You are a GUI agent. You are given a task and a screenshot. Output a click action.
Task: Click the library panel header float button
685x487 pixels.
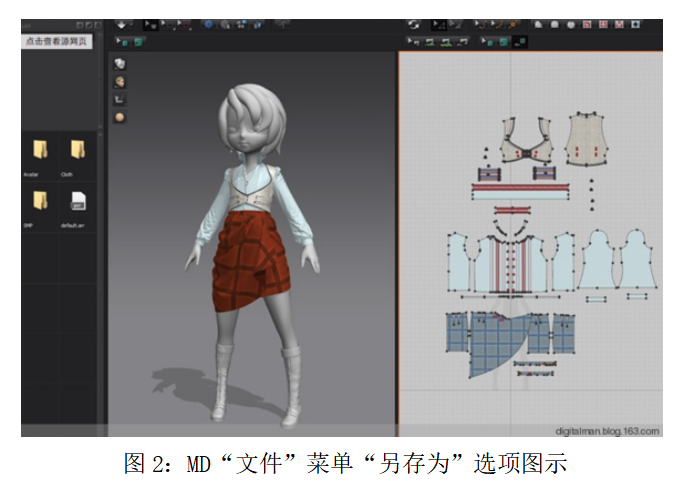(80, 24)
